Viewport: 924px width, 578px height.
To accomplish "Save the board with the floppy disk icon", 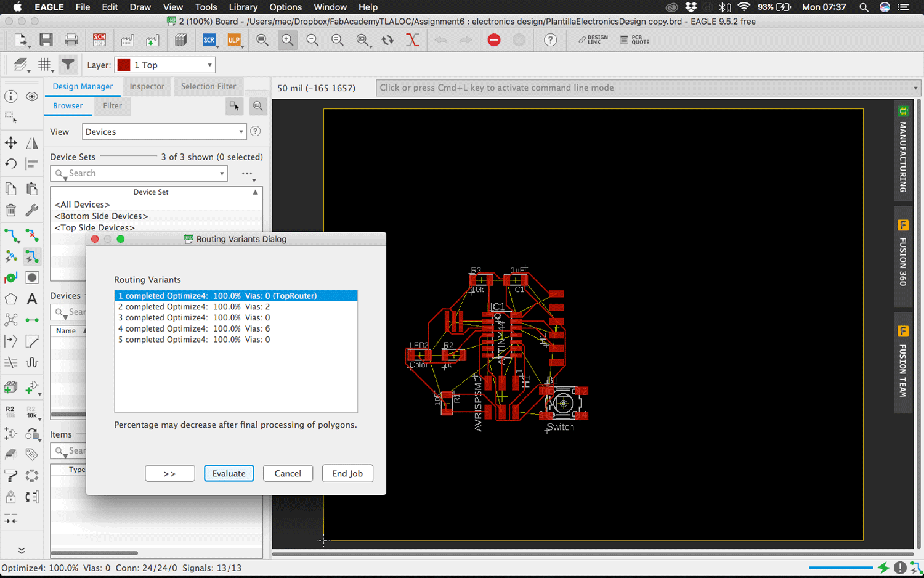I will [46, 41].
